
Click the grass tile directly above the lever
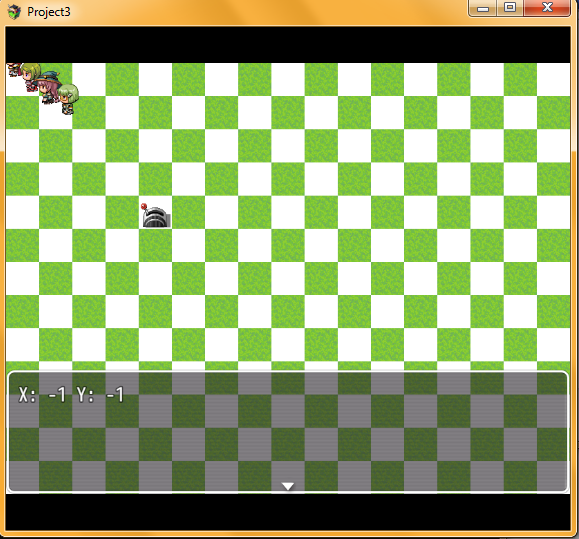coord(155,179)
